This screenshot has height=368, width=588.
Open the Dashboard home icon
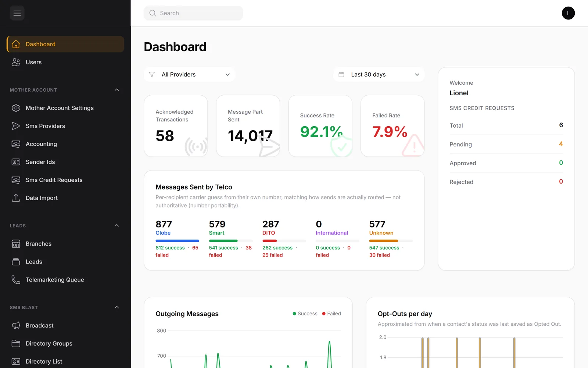(x=16, y=44)
